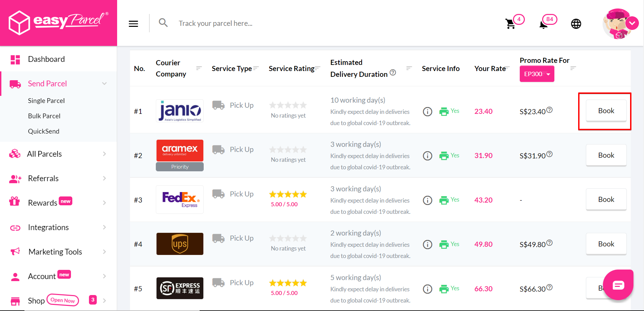Image resolution: width=644 pixels, height=311 pixels.
Task: Collapse the Send Parcel menu
Action: 104,83
